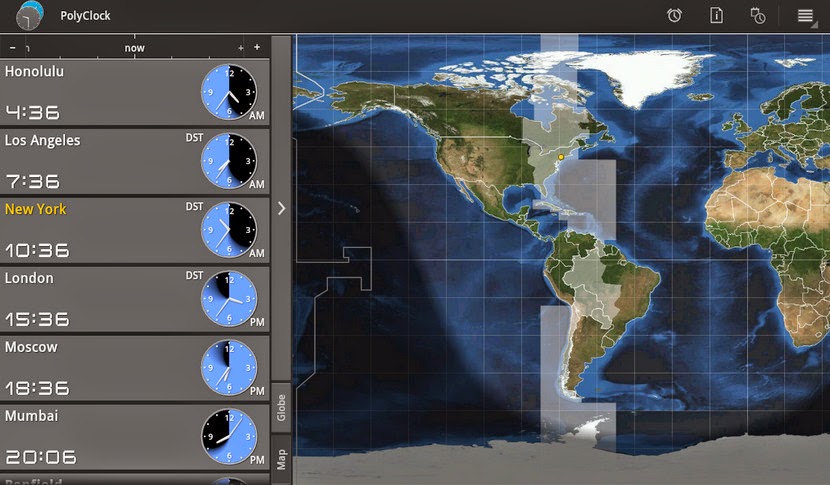The image size is (830, 485).
Task: Select the London city label
Action: pos(29,278)
